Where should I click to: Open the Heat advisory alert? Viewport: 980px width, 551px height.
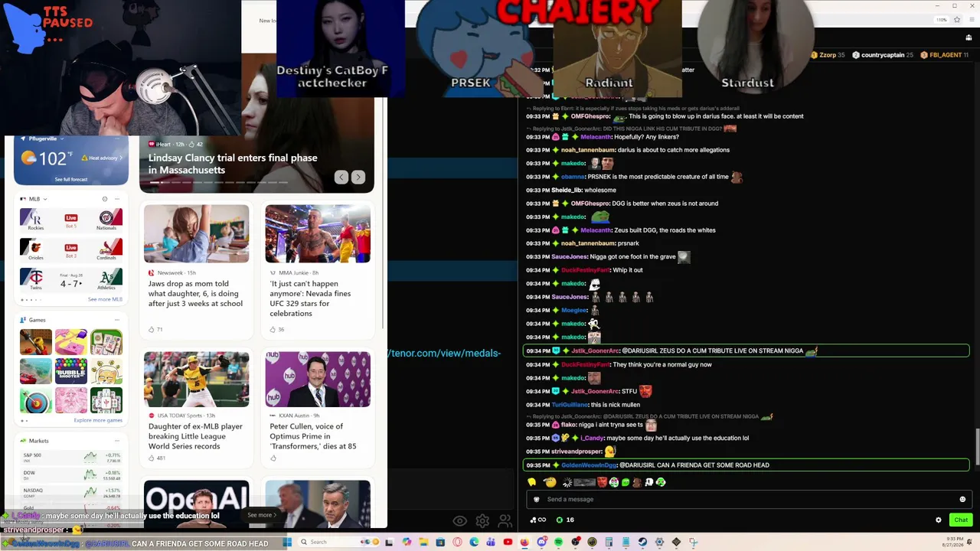click(100, 158)
